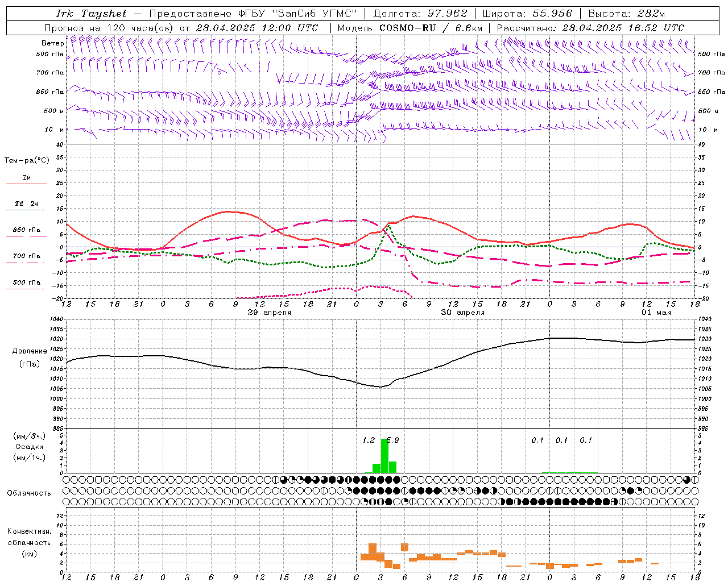Click the "2м" temperature legend entry

click(x=27, y=178)
